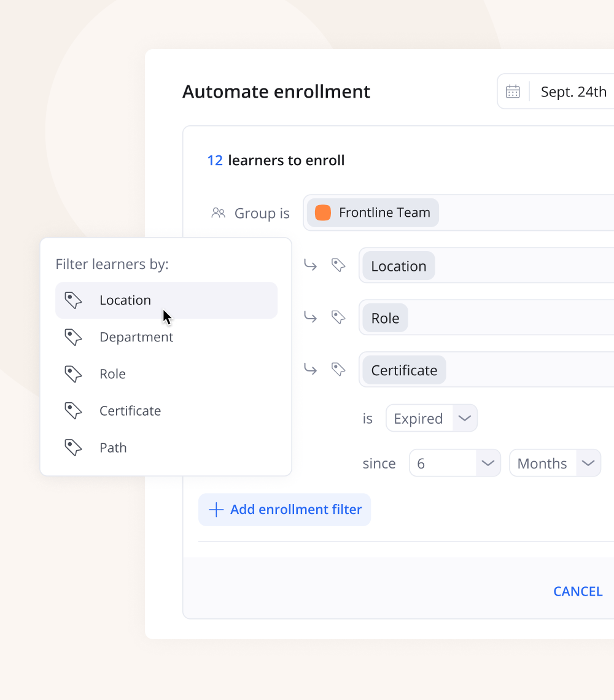This screenshot has height=700, width=614.
Task: Click the CANCEL link
Action: [x=578, y=591]
